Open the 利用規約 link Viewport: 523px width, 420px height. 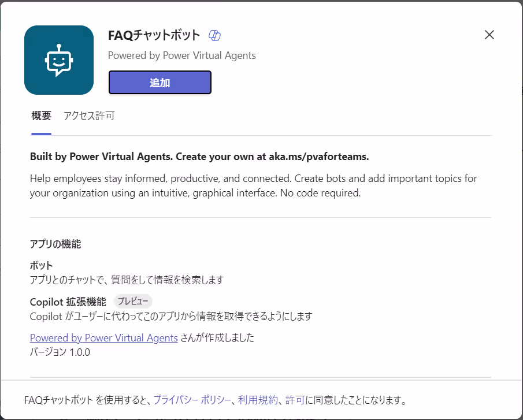pyautogui.click(x=258, y=400)
